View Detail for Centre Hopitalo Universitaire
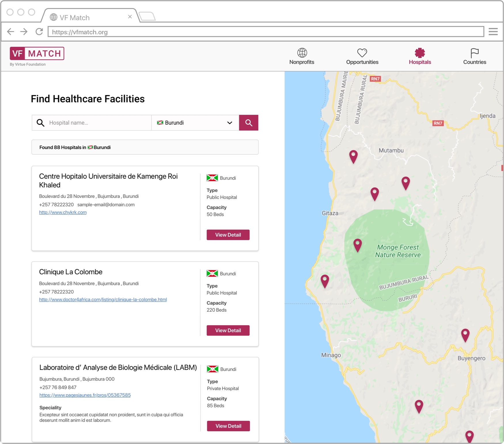The image size is (504, 444). coord(228,235)
